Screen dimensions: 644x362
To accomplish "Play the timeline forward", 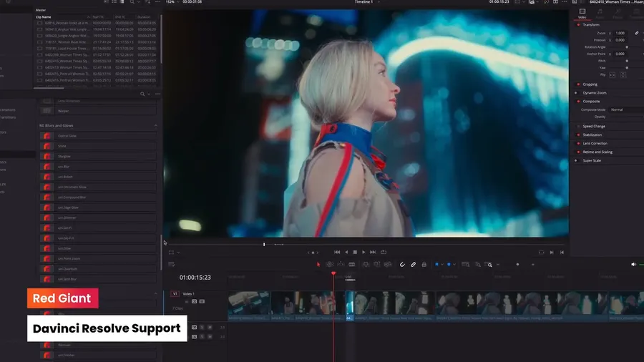I will 364,252.
